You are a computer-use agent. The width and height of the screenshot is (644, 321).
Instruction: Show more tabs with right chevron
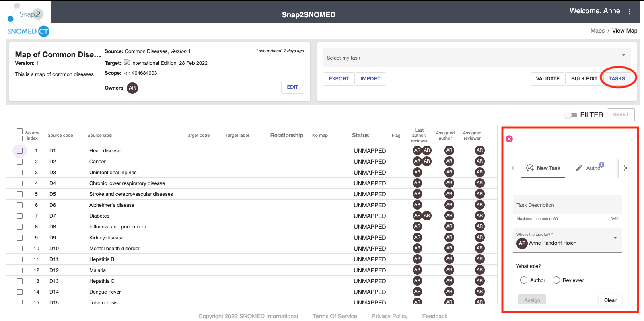(625, 168)
